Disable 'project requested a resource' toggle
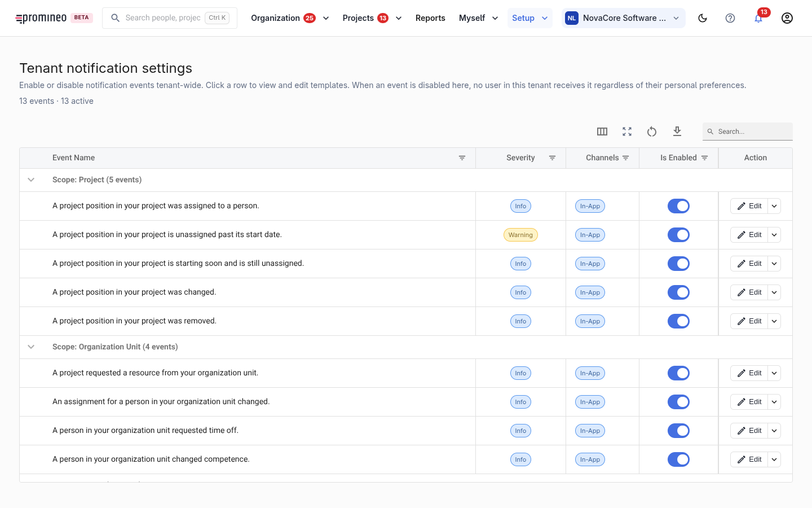This screenshot has height=508, width=812. 678,373
